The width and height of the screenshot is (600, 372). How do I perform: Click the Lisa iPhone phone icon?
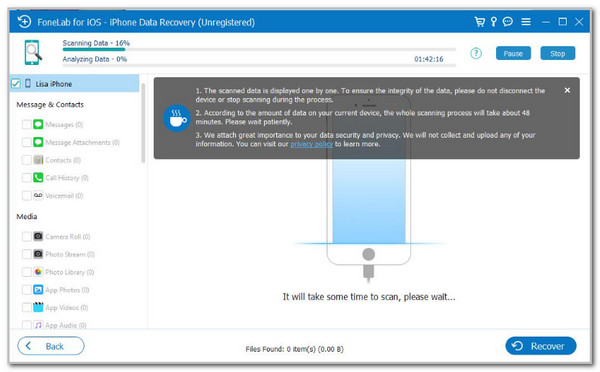click(28, 83)
